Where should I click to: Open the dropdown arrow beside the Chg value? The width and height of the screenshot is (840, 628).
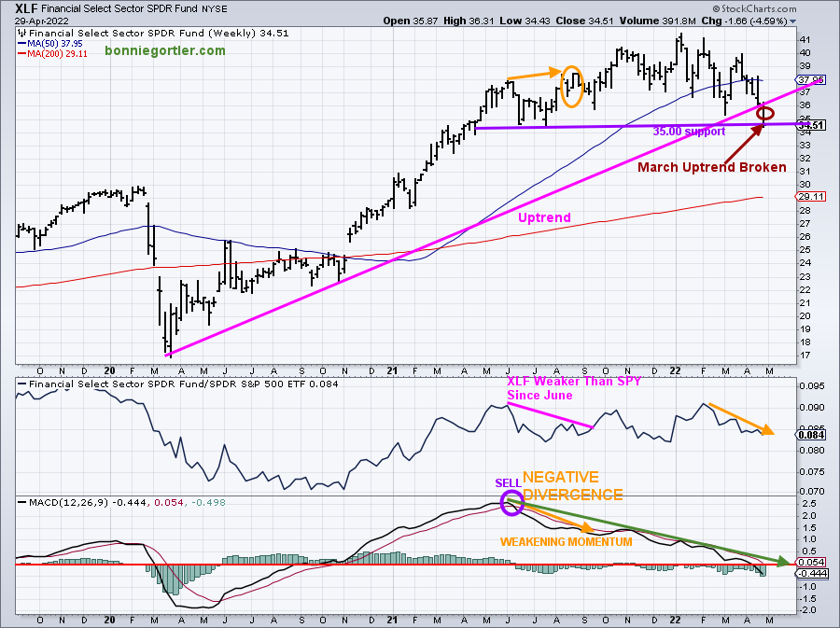tap(792, 21)
